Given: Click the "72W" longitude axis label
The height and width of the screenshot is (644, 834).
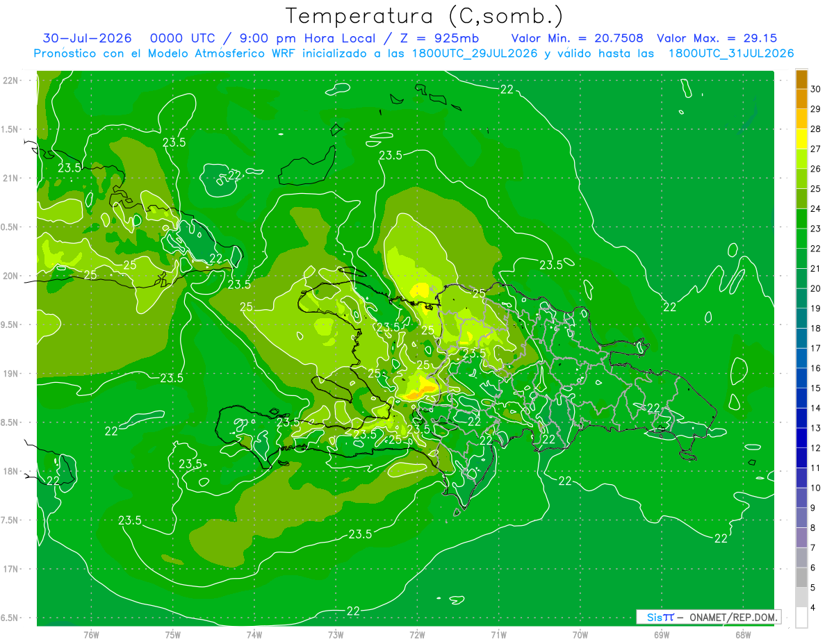Looking at the screenshot, I should pos(418,634).
